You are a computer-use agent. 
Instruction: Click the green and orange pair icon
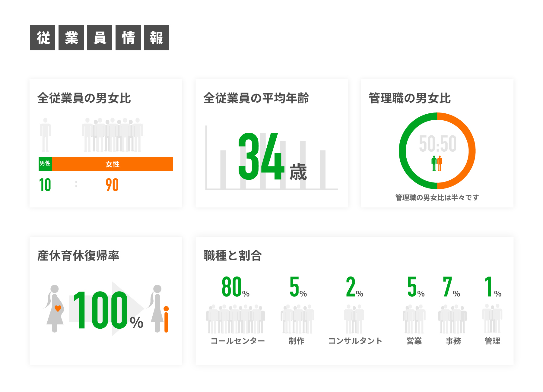(437, 163)
